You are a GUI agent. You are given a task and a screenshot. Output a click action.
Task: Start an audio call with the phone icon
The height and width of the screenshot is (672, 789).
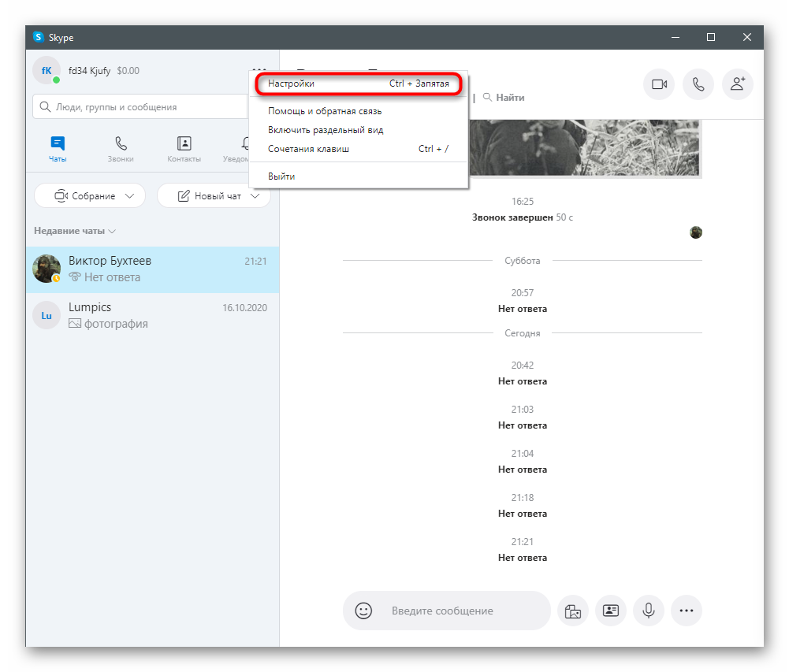[698, 84]
